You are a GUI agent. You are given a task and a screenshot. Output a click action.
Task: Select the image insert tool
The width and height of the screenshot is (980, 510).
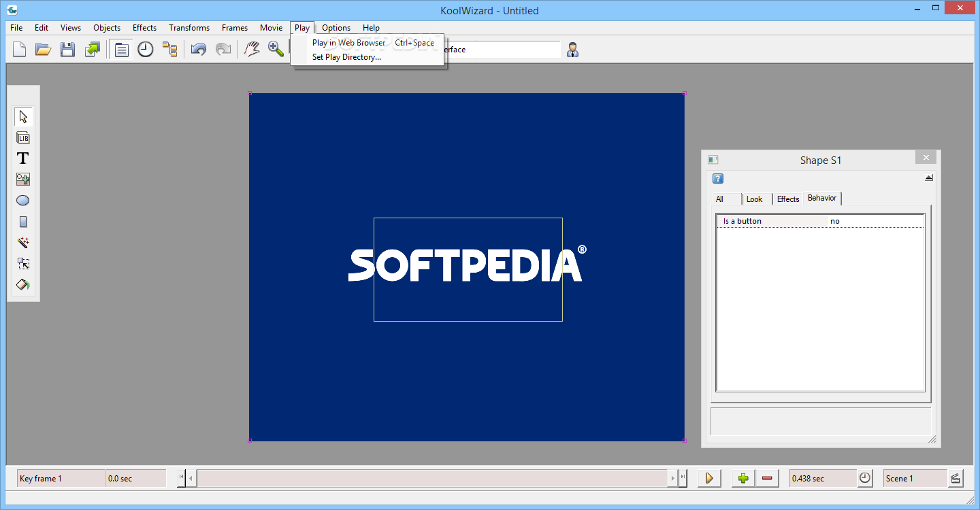23,180
